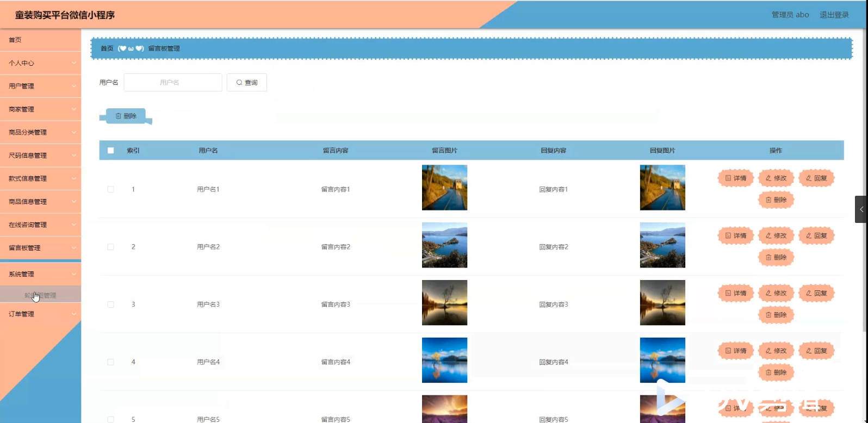Click 修改 for 用户名1 row
Viewport: 868px width, 423px height.
coord(776,178)
